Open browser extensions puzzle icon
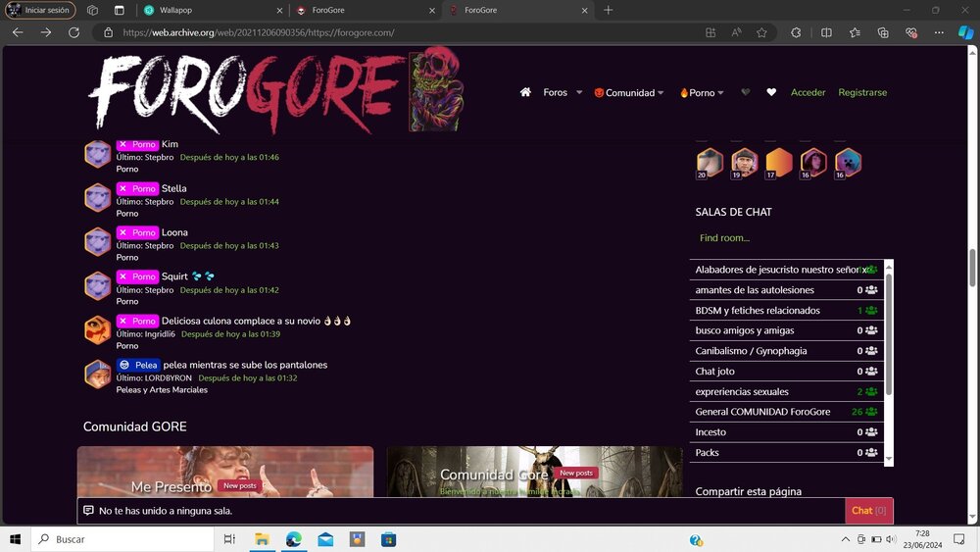980x552 pixels. coord(796,32)
